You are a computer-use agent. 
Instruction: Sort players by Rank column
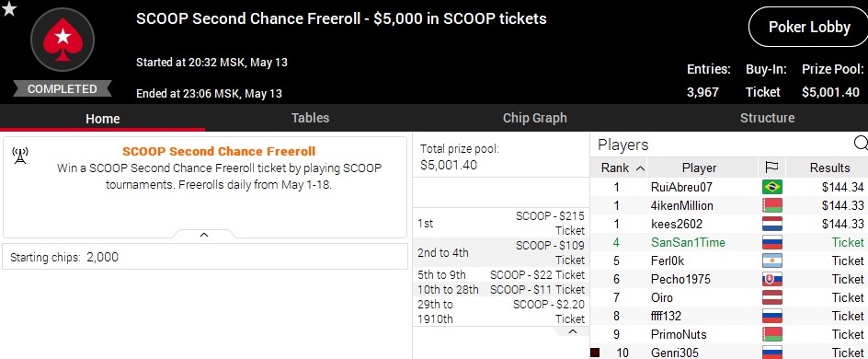tap(622, 168)
